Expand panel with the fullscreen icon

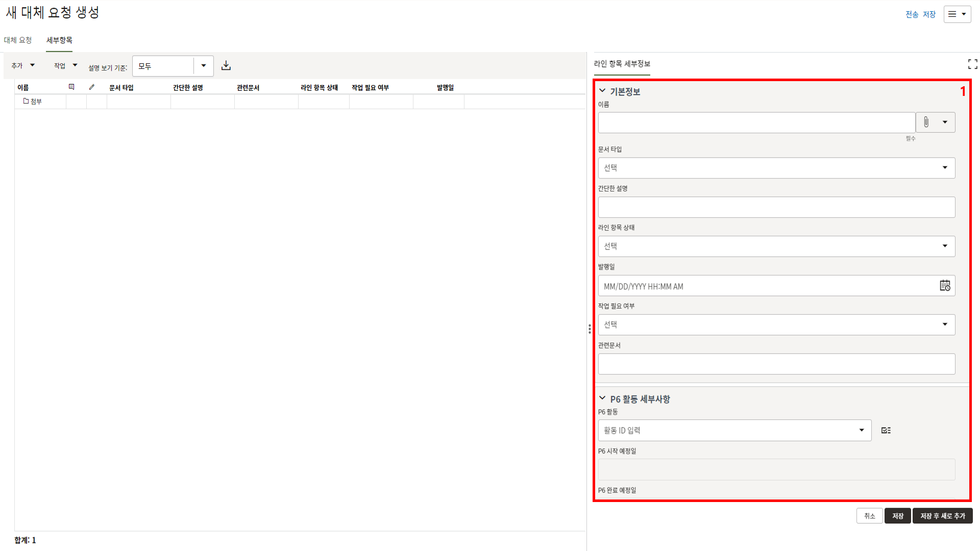tap(972, 64)
